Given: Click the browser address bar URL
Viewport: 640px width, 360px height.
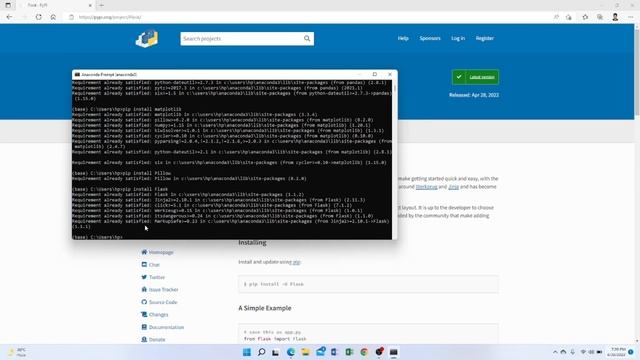Looking at the screenshot, I should click(x=110, y=17).
